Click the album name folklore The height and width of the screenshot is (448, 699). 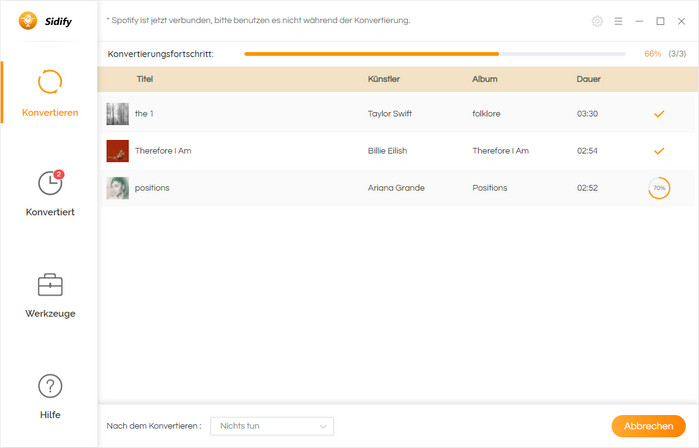click(x=486, y=114)
